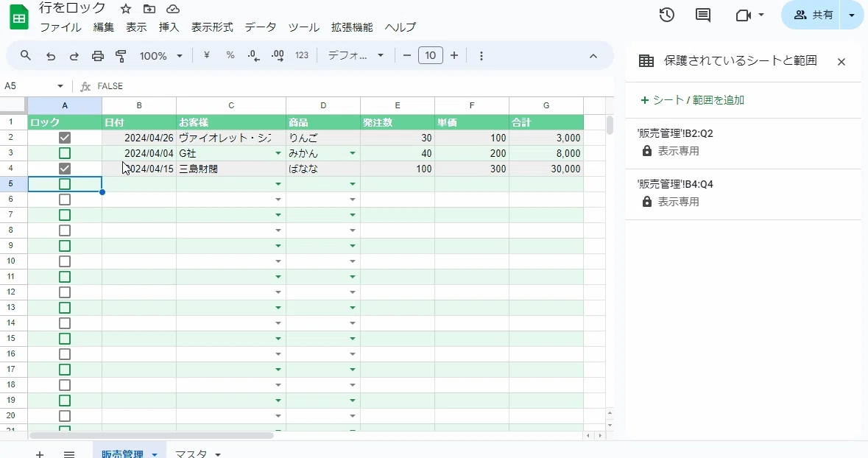Open the search menus magnifier tool
Screen dimensions: 868x458
coord(26,55)
